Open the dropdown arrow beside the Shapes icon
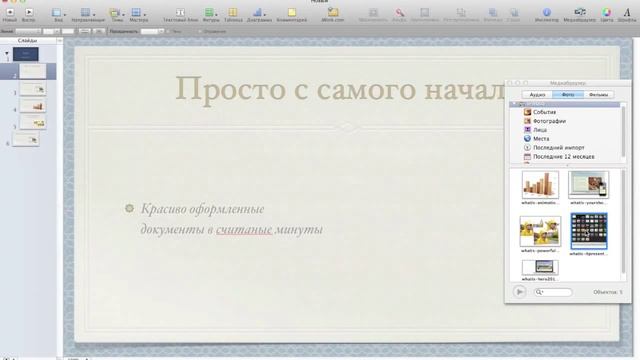The image size is (640, 360). [216, 14]
